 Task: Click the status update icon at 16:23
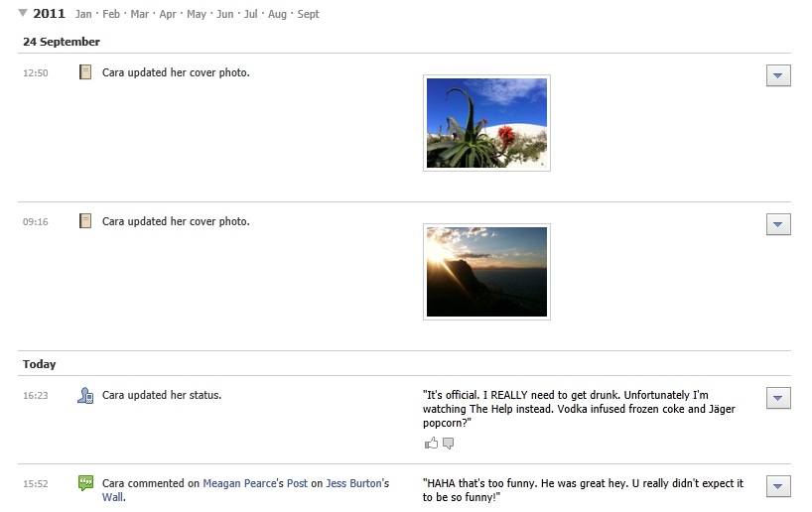click(85, 396)
